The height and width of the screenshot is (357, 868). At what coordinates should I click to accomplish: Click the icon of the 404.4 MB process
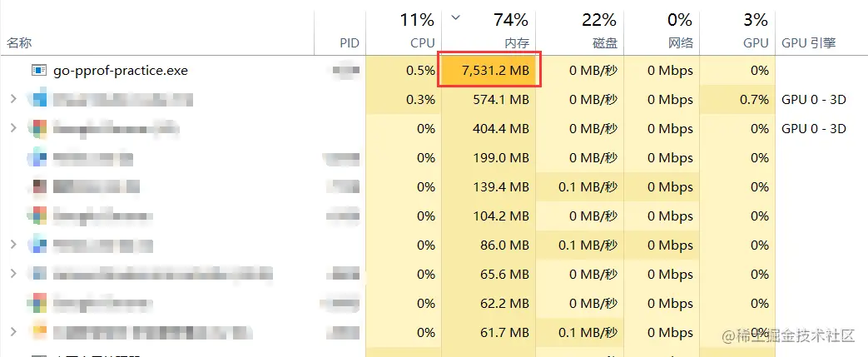tap(38, 129)
